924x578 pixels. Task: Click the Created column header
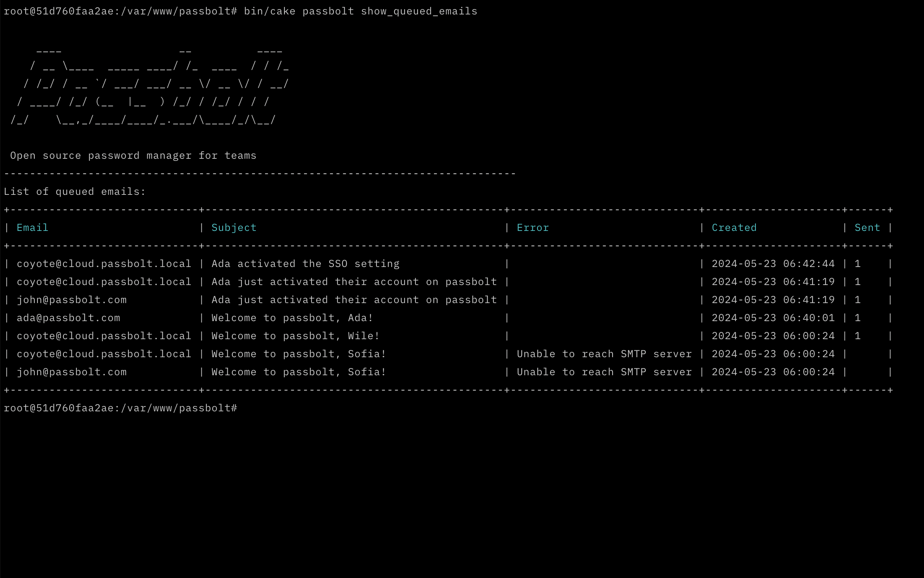point(733,227)
